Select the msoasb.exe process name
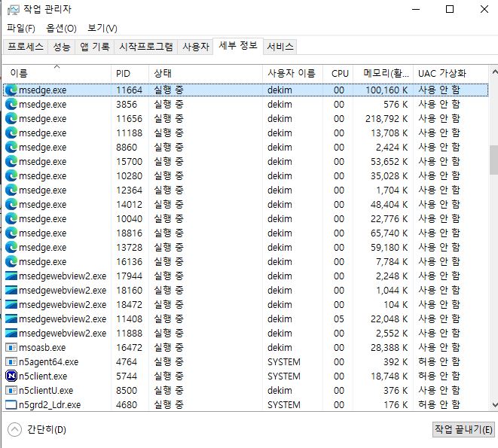This screenshot has height=448, width=498. pyautogui.click(x=42, y=348)
